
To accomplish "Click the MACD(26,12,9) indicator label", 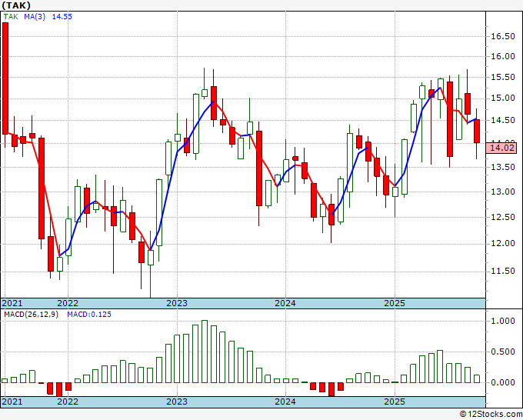I will 31,315.
